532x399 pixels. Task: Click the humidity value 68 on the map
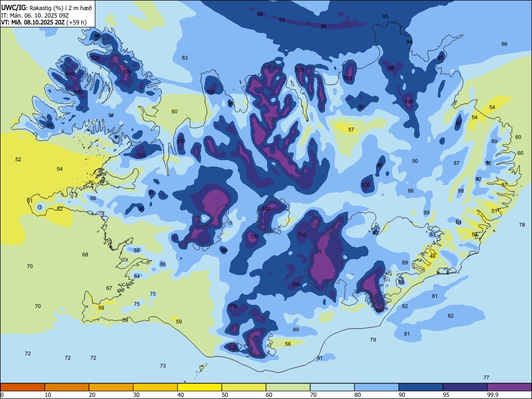coord(85,255)
